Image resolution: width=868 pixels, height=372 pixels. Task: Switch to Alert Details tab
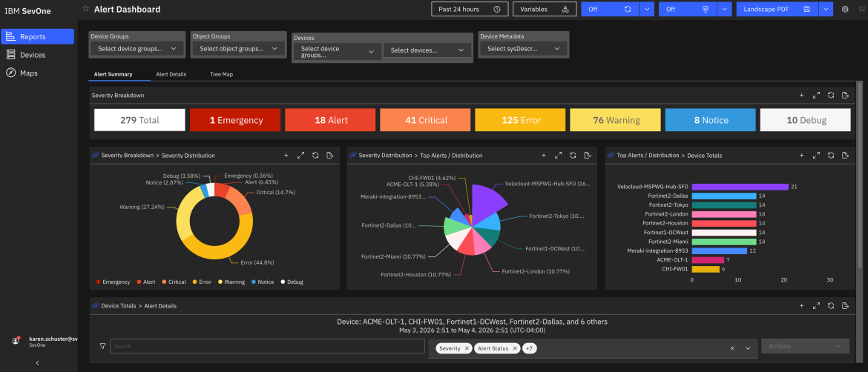(171, 74)
